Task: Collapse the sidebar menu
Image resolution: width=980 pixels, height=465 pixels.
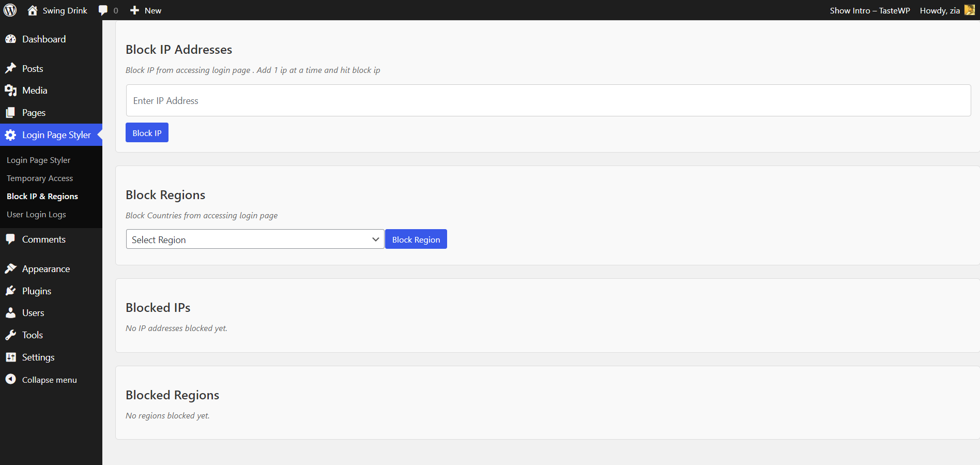Action: click(49, 380)
